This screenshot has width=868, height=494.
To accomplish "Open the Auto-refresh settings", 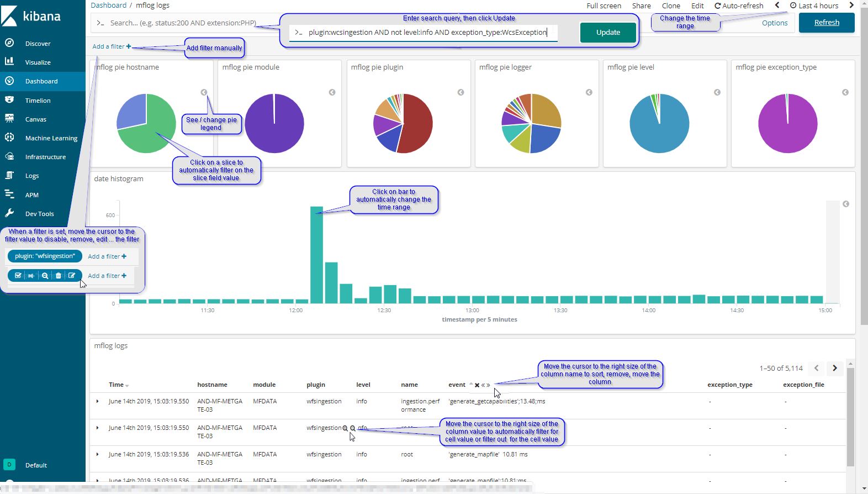I will point(739,6).
